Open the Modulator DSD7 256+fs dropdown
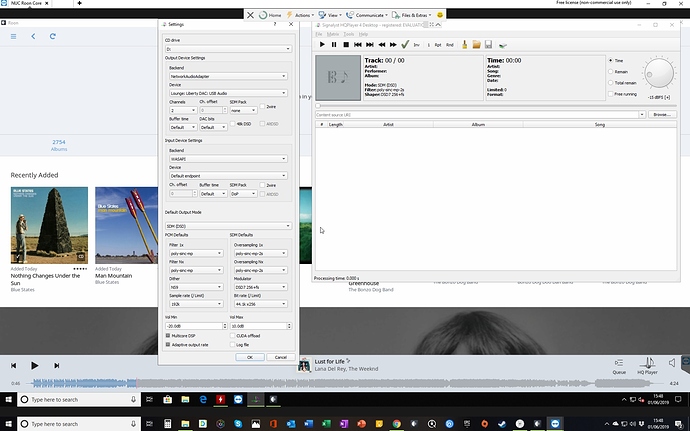Image resolution: width=690 pixels, height=431 pixels. point(261,287)
